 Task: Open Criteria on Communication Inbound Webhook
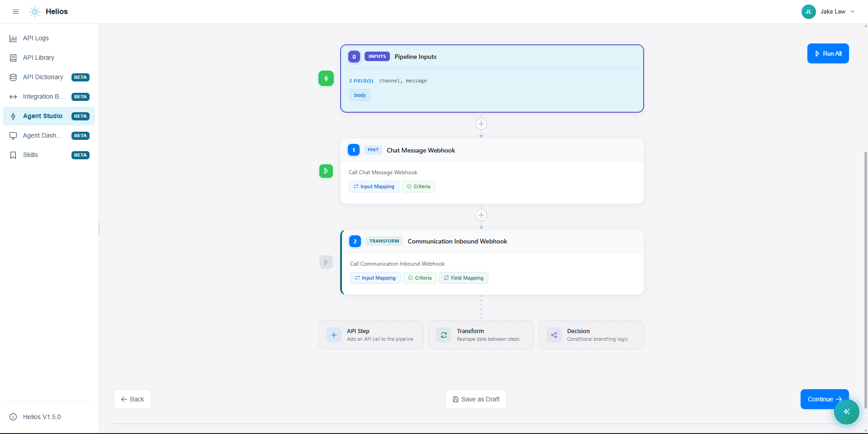[x=420, y=278]
